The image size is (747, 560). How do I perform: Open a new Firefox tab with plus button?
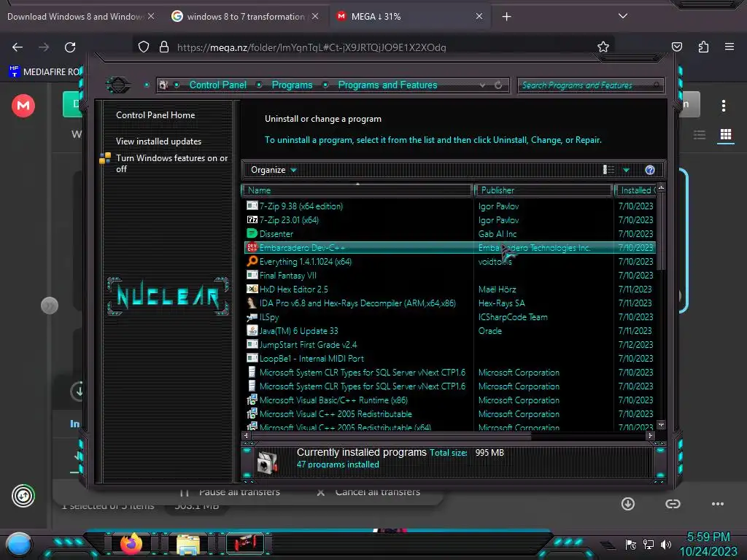[x=506, y=17]
